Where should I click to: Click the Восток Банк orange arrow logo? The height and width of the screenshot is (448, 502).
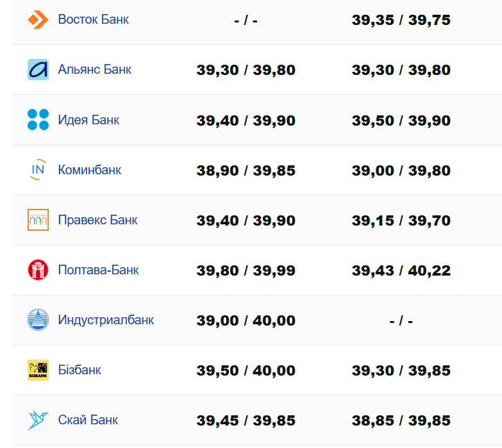(x=38, y=19)
